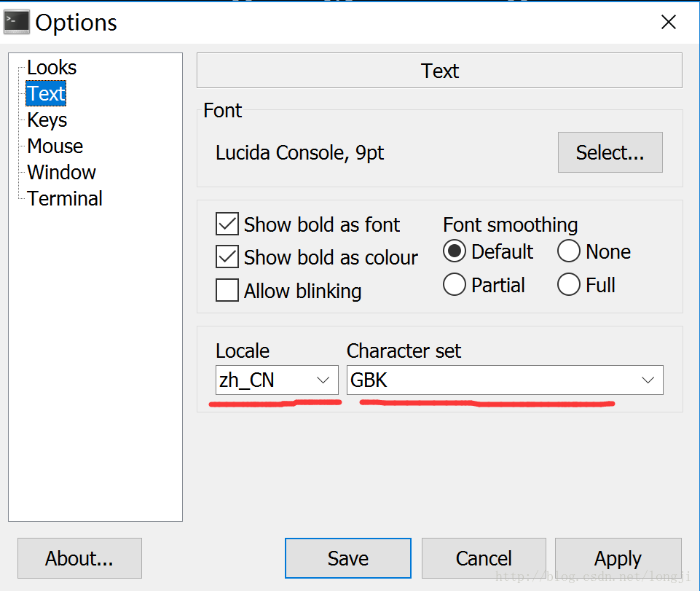The height and width of the screenshot is (591, 700).
Task: Go to the Mouse settings category
Action: coord(55,146)
